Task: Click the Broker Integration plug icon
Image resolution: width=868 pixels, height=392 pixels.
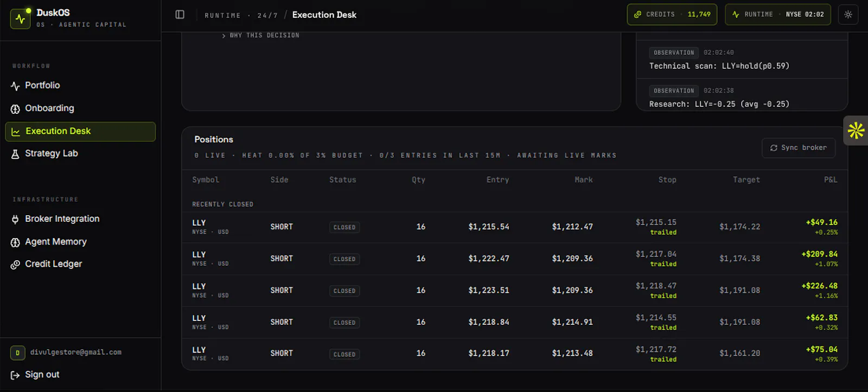Action: (15, 220)
